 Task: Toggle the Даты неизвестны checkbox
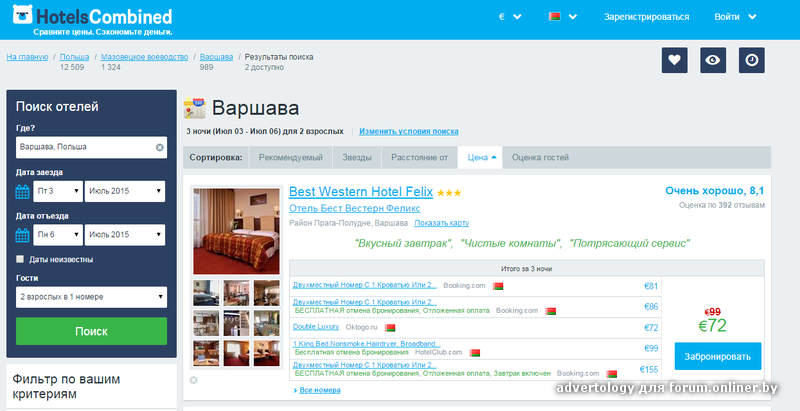click(x=20, y=259)
